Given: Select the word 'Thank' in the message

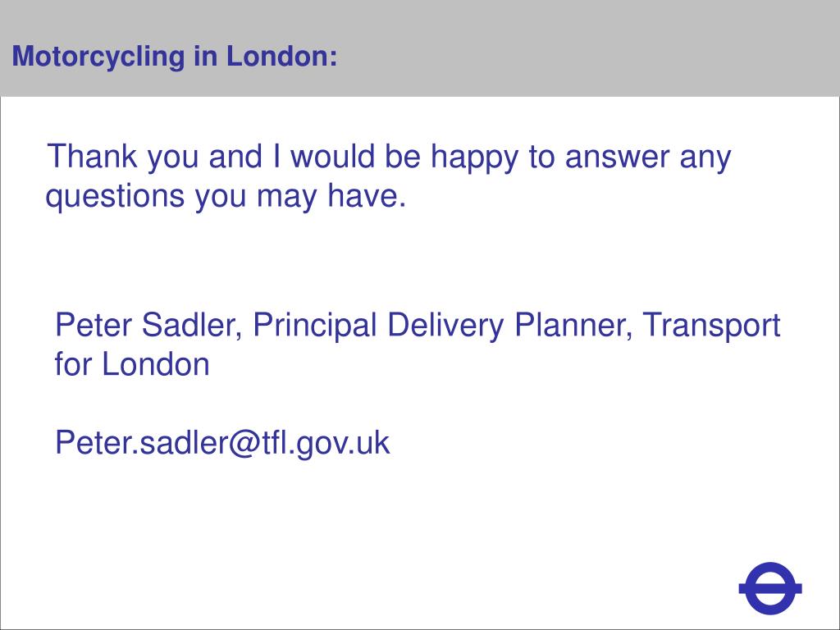Looking at the screenshot, I should coord(92,156).
